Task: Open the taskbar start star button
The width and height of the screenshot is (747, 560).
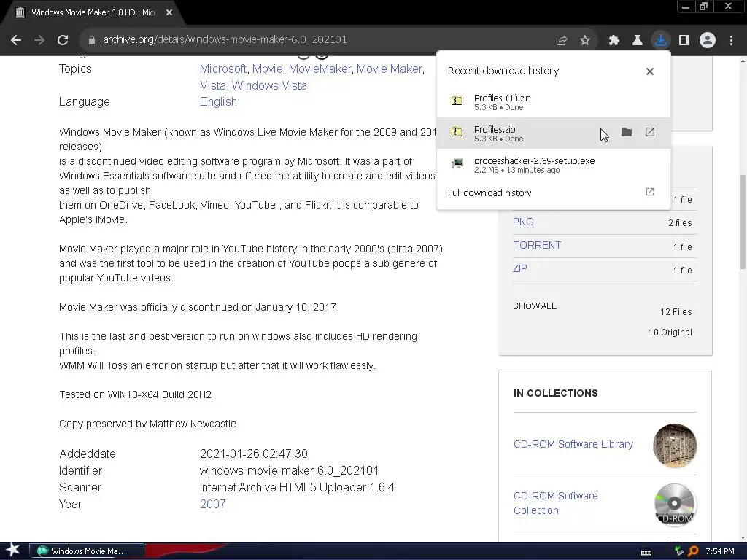Action: click(13, 551)
